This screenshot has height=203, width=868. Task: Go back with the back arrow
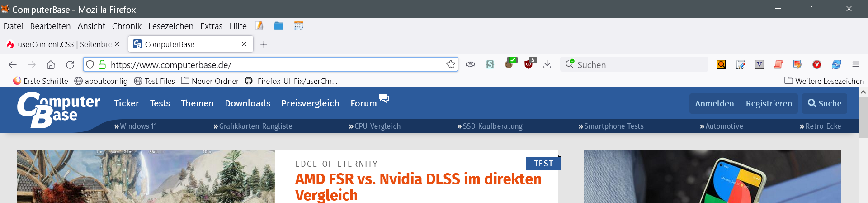click(x=13, y=64)
